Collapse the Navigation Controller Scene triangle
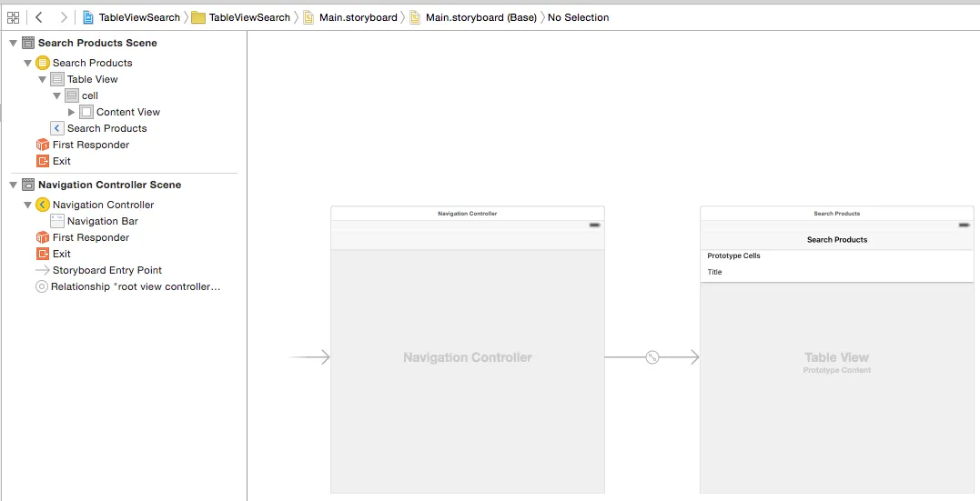 [x=13, y=185]
